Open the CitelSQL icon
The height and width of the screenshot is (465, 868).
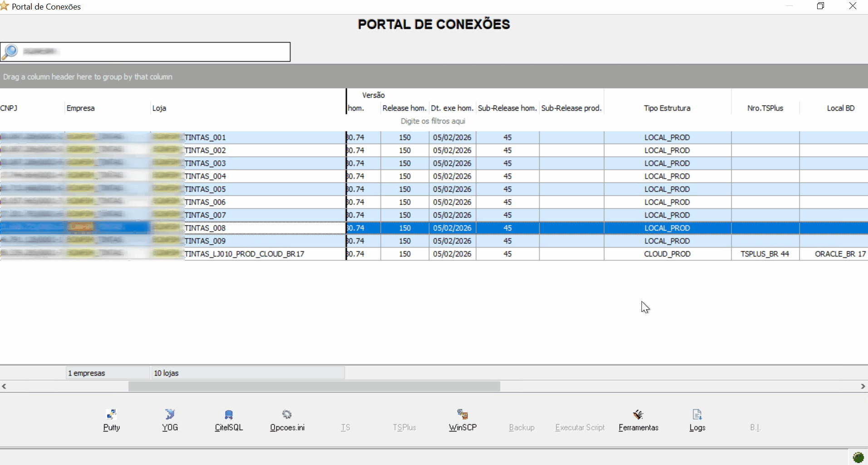coord(229,414)
